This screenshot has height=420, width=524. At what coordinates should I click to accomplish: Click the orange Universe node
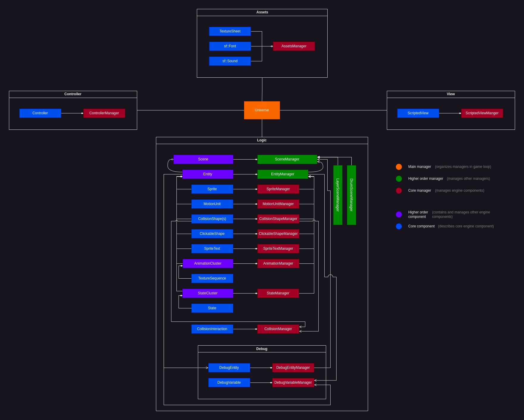(262, 110)
